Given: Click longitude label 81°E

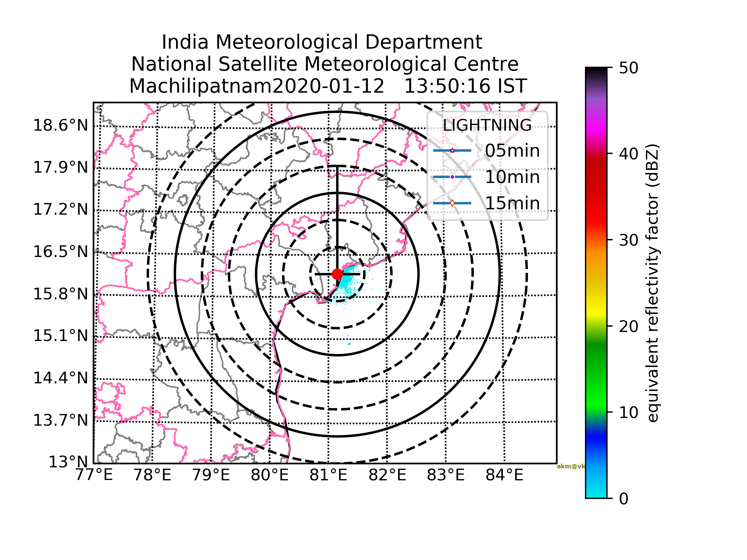Looking at the screenshot, I should coord(328,475).
